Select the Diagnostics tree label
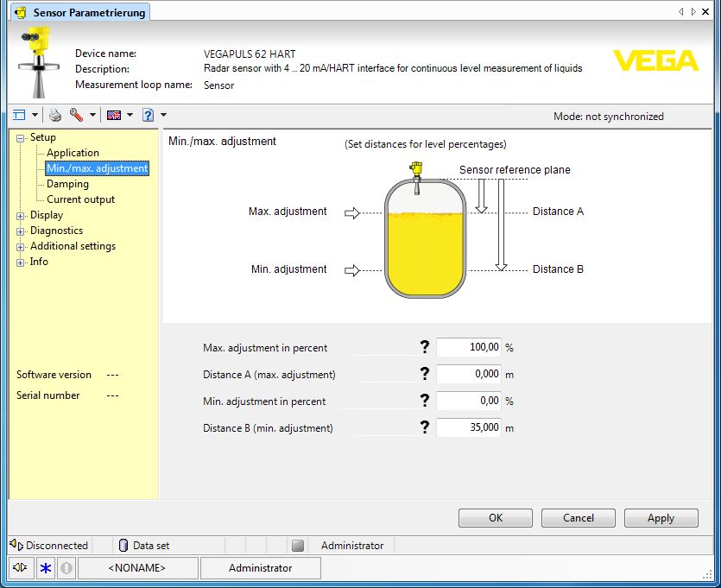Viewport: 721px width, 588px height. click(x=57, y=231)
